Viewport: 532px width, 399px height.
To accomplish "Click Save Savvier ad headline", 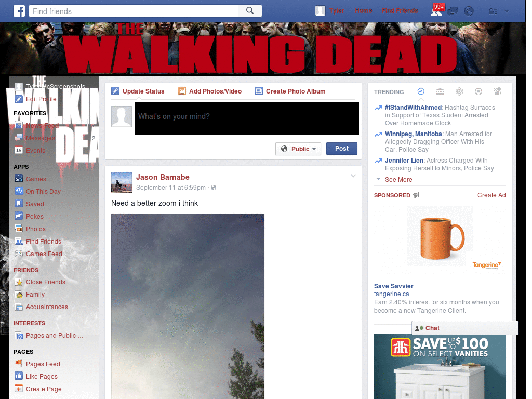I will [x=394, y=286].
